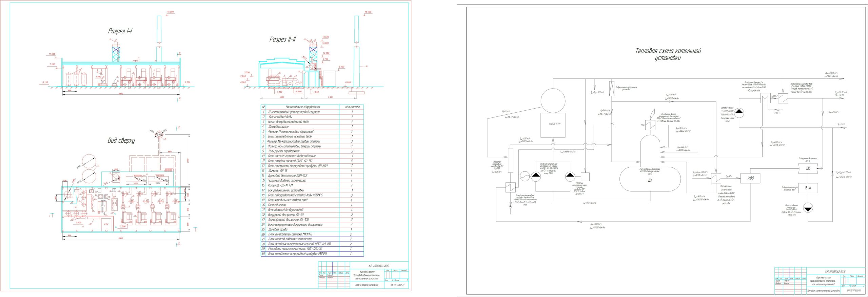The height and width of the screenshot is (297, 868).
Task: Select row "Чугунный водяной экономайзер"
Action: pyautogui.click(x=312, y=181)
